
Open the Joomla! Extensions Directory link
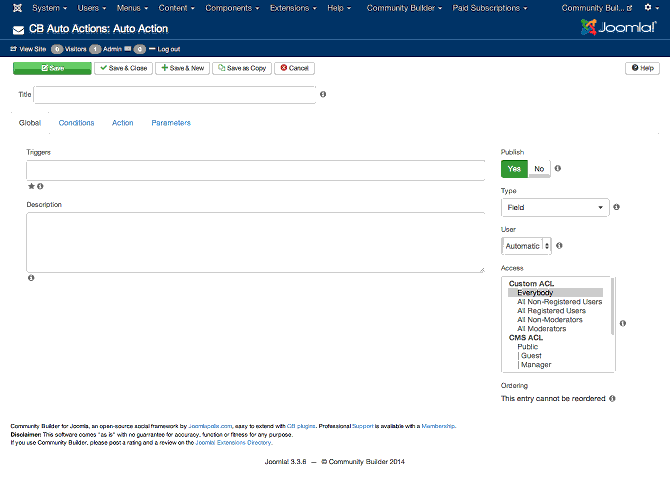pos(233,442)
